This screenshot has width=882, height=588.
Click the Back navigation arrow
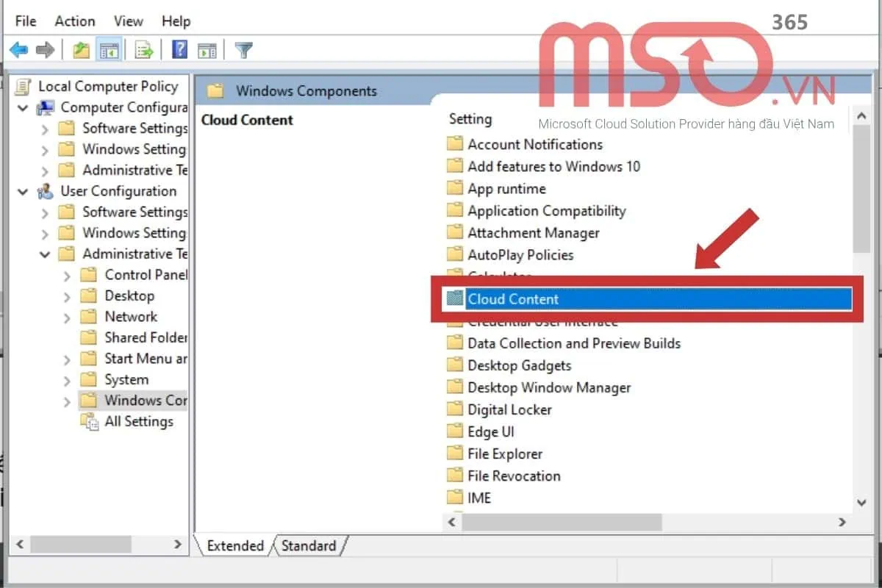[18, 49]
